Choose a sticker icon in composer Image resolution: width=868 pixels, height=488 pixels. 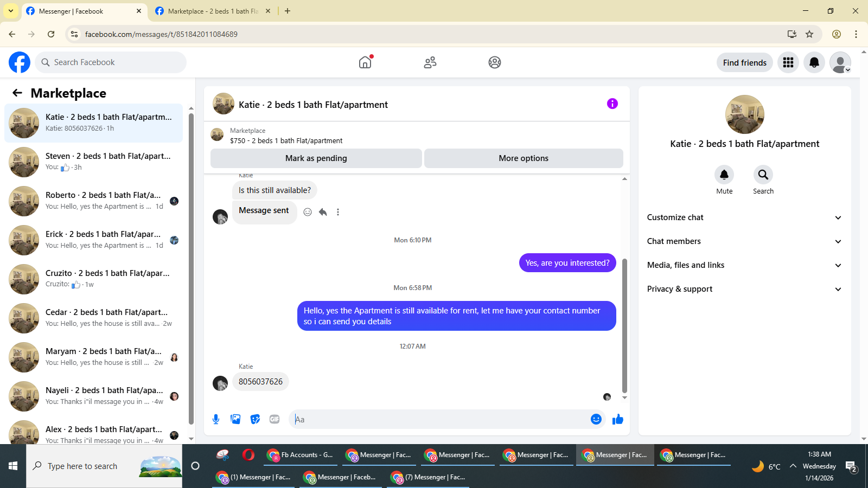[x=255, y=419]
